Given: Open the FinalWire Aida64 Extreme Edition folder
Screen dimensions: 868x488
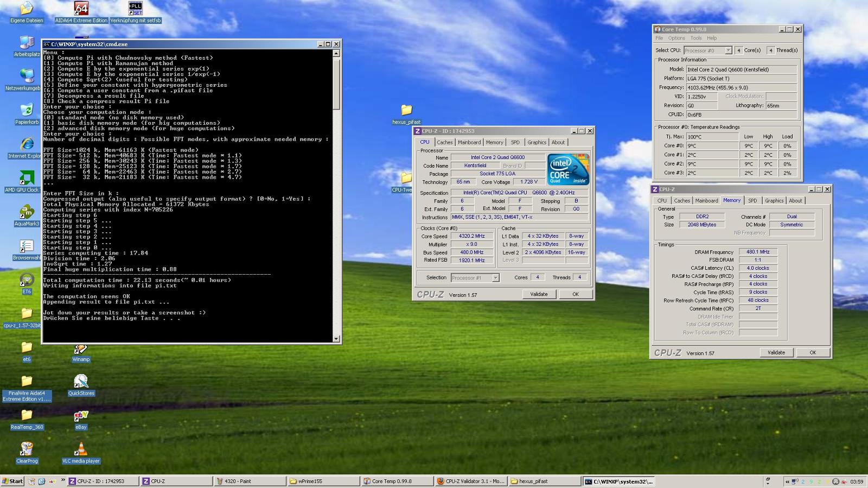Looking at the screenshot, I should (x=27, y=382).
